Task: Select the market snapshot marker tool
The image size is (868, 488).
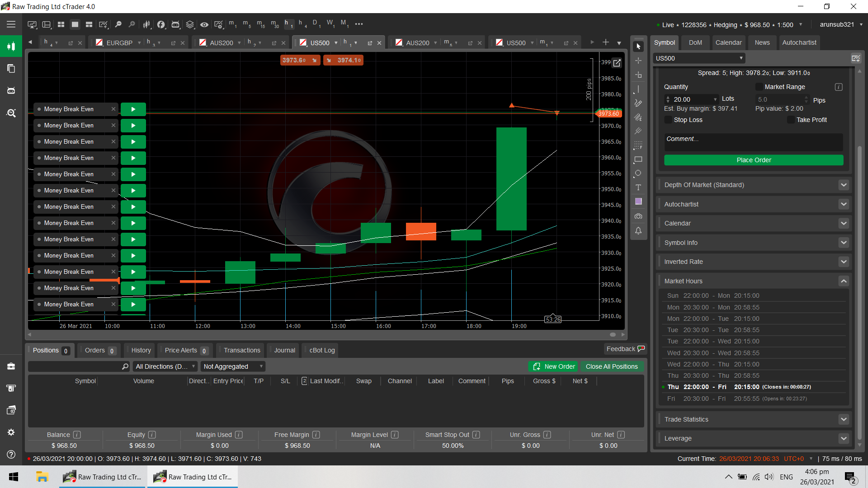Action: 638,75
